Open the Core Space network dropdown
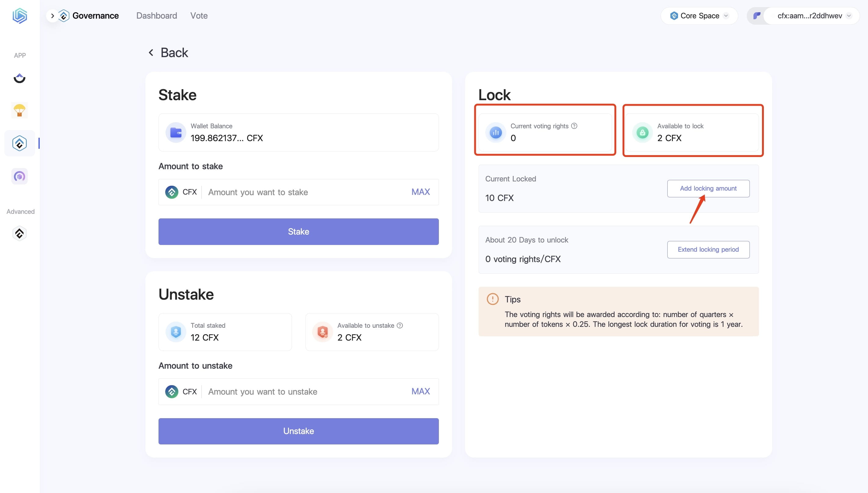Image resolution: width=868 pixels, height=493 pixels. (699, 16)
